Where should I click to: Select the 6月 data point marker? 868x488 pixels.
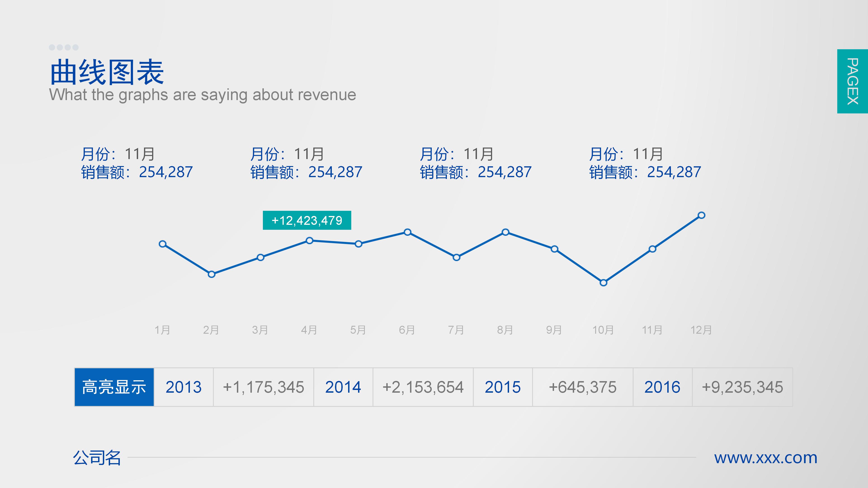407,232
